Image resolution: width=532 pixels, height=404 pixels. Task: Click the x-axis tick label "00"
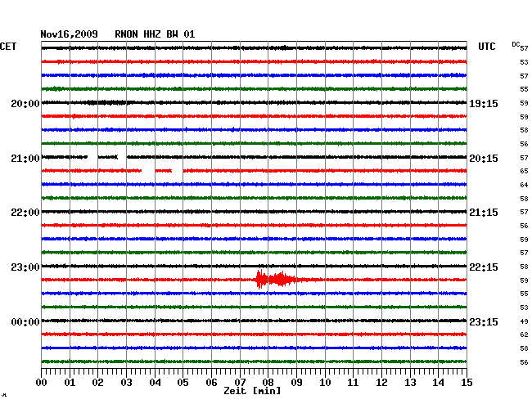click(x=42, y=383)
